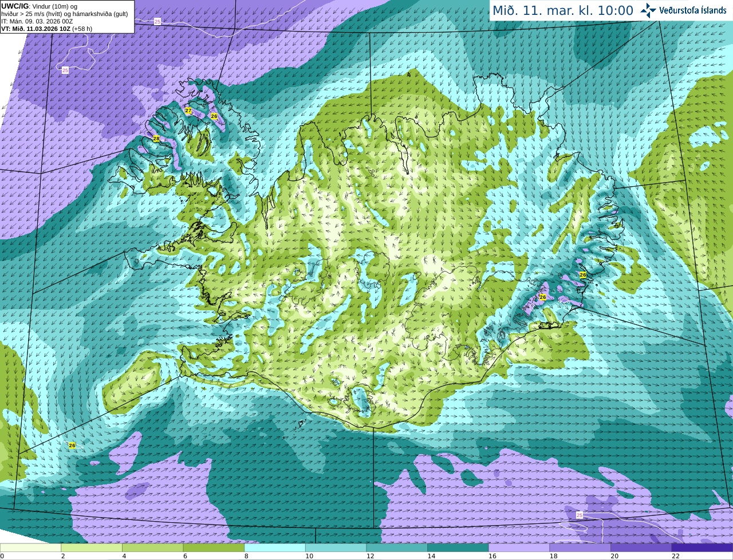This screenshot has width=733, height=560.
Task: Pick the 16–18 m/s lavender legend swatch
Action: [x=519, y=547]
